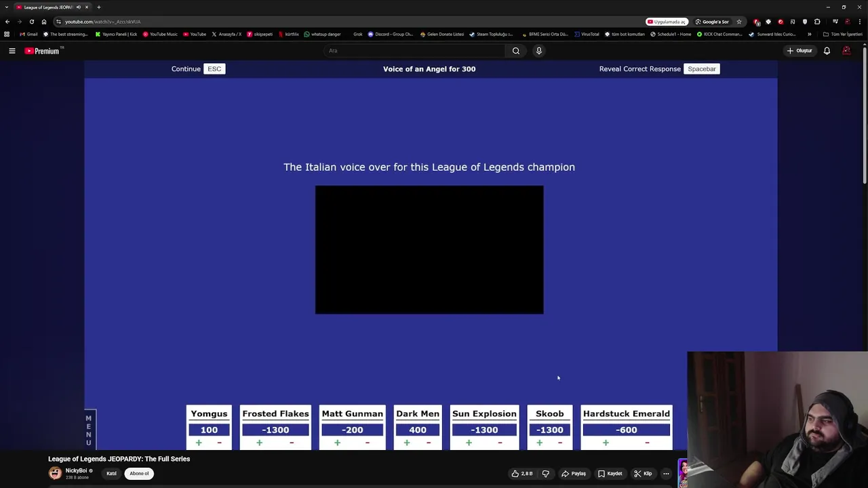868x488 pixels.
Task: Click the black video clue box
Action: point(429,249)
